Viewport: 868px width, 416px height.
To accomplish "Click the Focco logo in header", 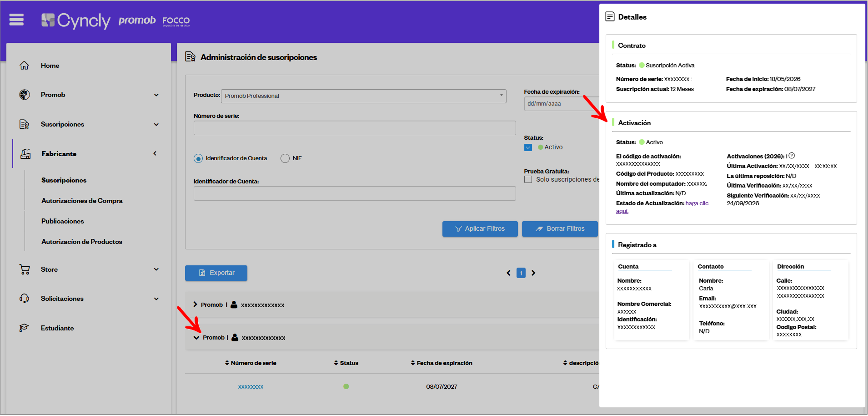I will [176, 21].
